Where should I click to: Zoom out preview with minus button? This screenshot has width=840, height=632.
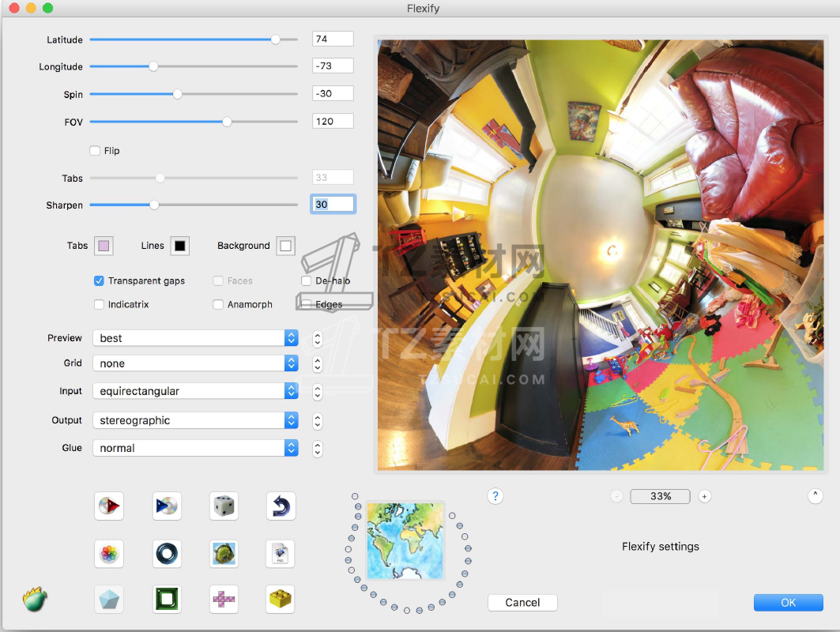point(616,496)
